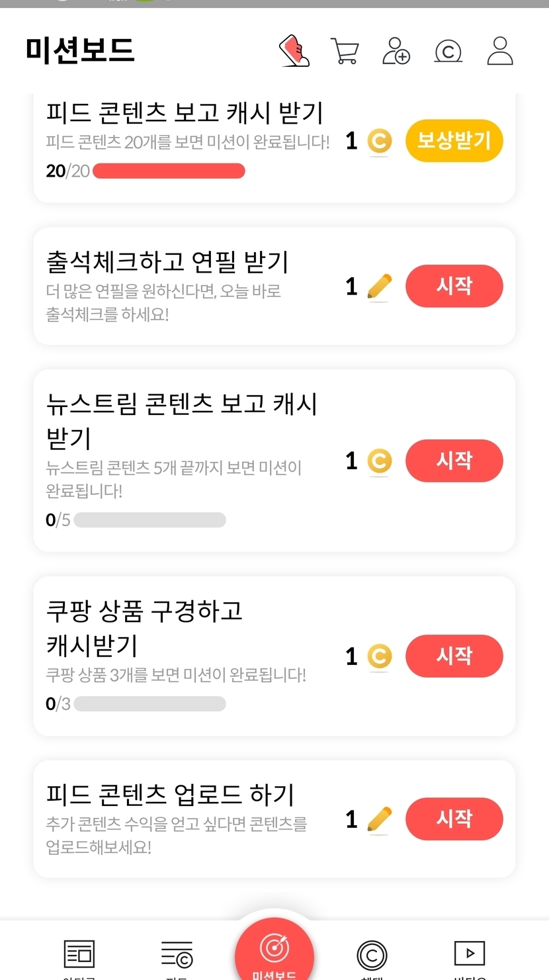Tap the 미션보드 page title

point(80,50)
